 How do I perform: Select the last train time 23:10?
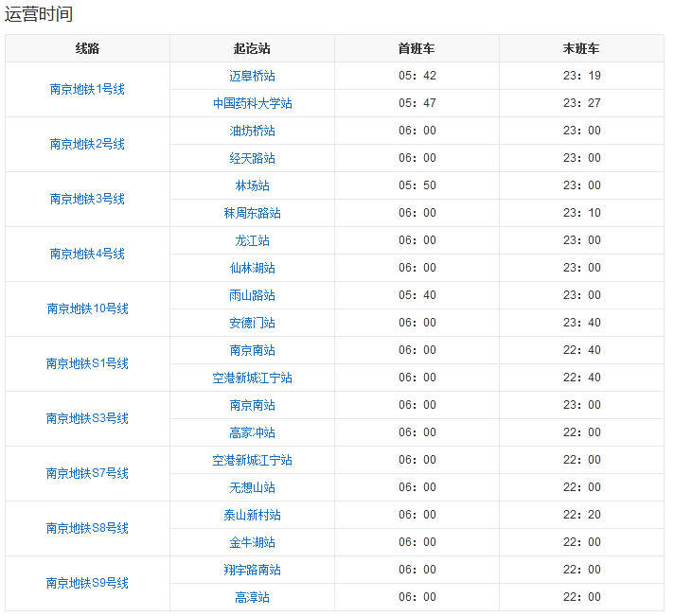tap(582, 213)
